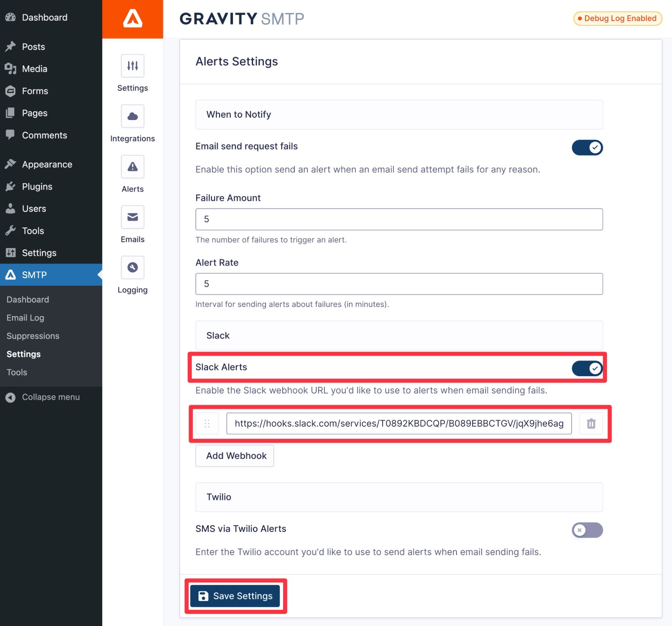
Task: Click the Alerts Settings heading
Action: 237,61
